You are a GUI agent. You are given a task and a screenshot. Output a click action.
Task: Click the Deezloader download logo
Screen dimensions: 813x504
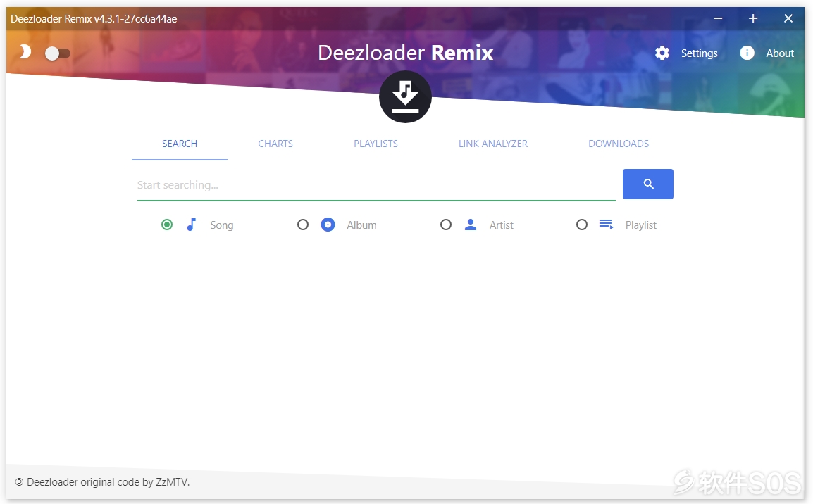click(405, 97)
